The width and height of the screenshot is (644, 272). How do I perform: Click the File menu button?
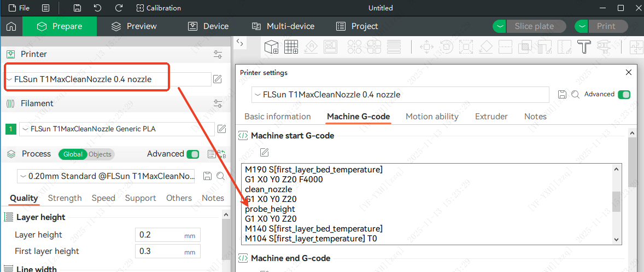pos(19,8)
